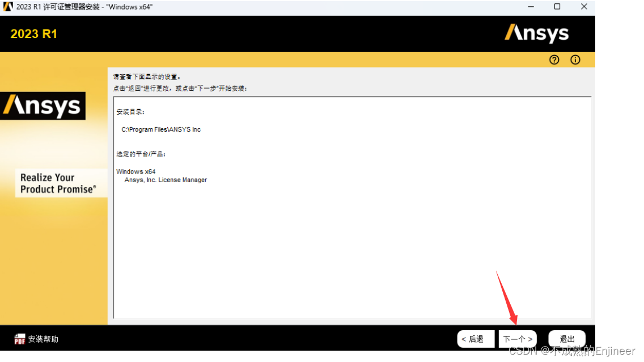The width and height of the screenshot is (644, 362).
Task: Close the installer window
Action: [584, 7]
